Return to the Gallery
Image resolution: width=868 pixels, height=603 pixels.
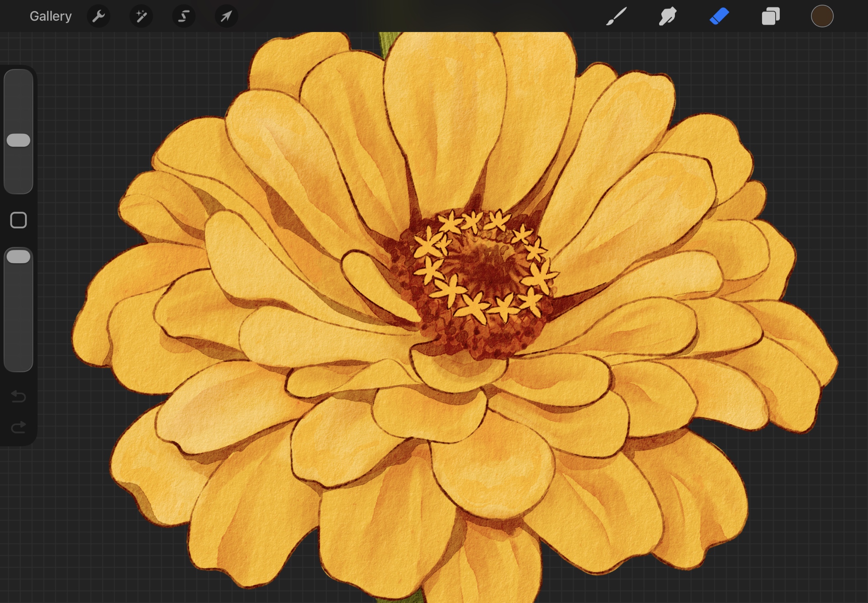(x=50, y=16)
